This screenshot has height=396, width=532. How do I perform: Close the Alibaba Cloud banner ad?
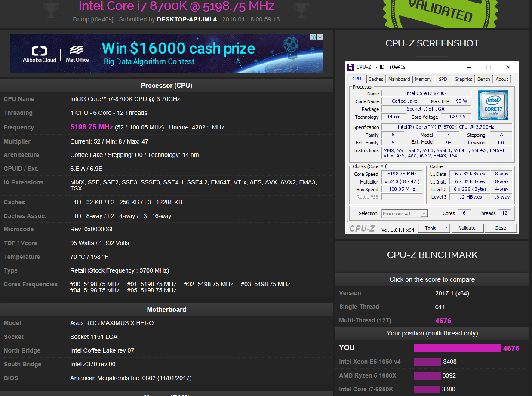(x=320, y=37)
